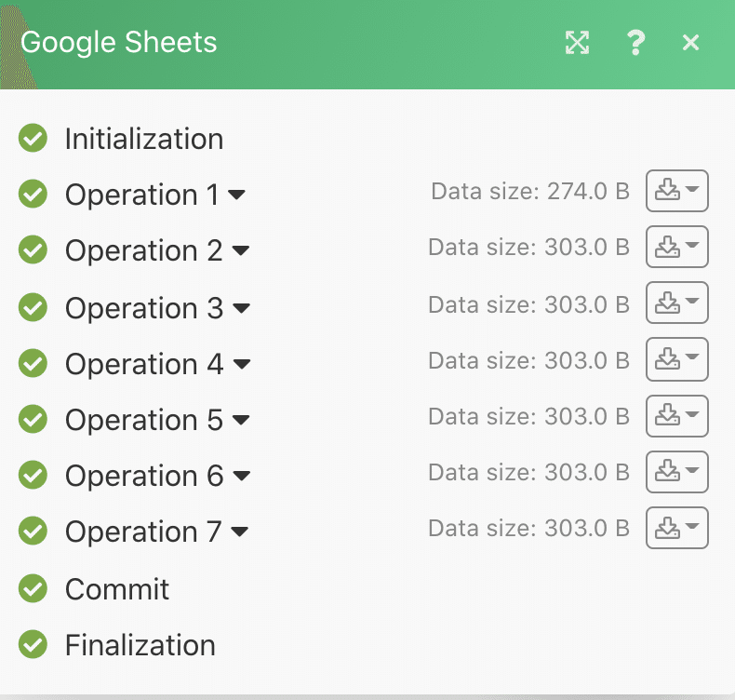Click the download icon for Operation 6
This screenshot has height=700, width=735.
click(676, 472)
